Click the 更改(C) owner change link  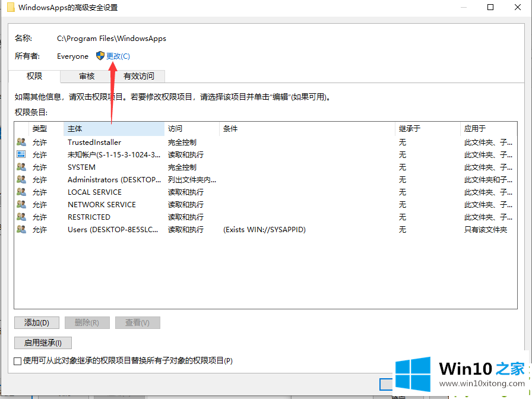tap(118, 56)
